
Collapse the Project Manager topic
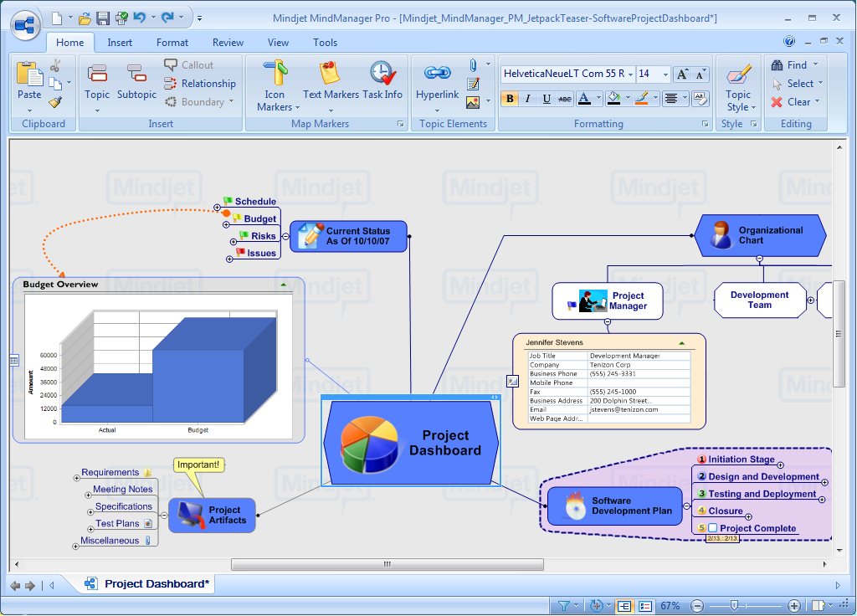click(x=607, y=321)
